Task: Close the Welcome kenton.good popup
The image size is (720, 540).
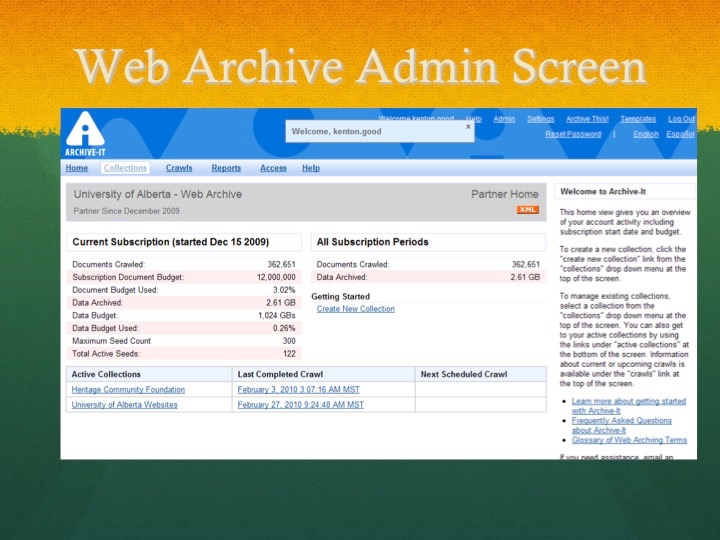Action: pyautogui.click(x=468, y=127)
